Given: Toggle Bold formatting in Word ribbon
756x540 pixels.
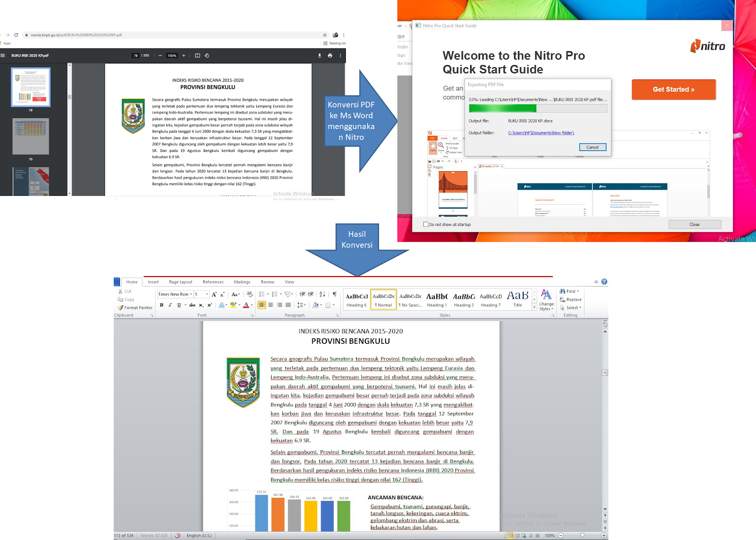Looking at the screenshot, I should pyautogui.click(x=162, y=305).
